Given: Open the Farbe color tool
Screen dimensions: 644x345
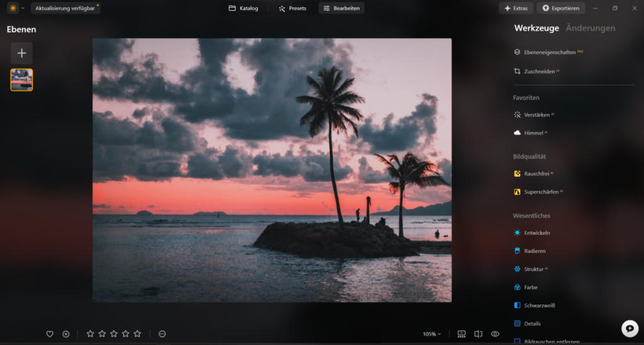Looking at the screenshot, I should coord(526,287).
